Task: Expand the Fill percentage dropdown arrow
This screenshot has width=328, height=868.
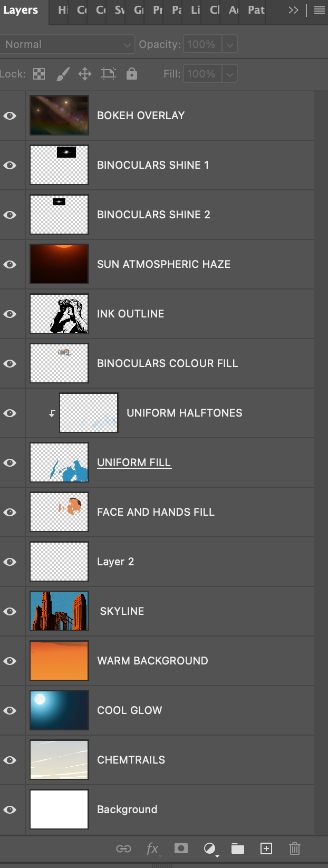Action: (x=230, y=74)
